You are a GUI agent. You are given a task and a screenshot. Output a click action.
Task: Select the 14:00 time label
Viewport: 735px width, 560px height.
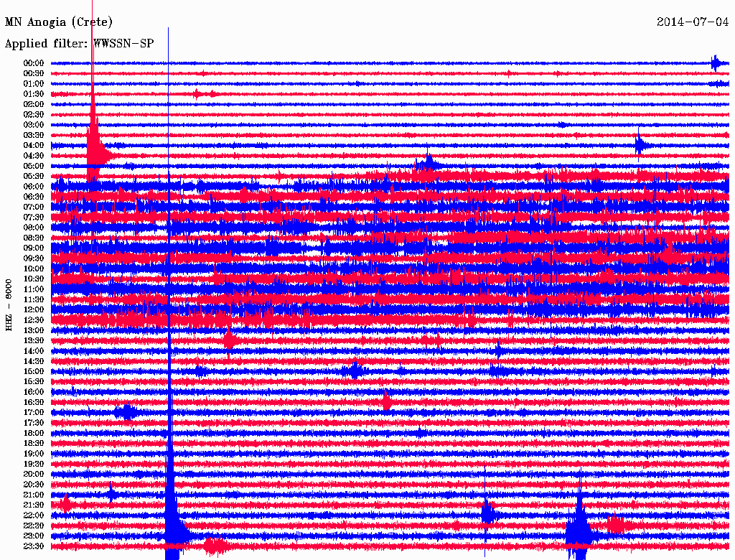click(x=34, y=351)
